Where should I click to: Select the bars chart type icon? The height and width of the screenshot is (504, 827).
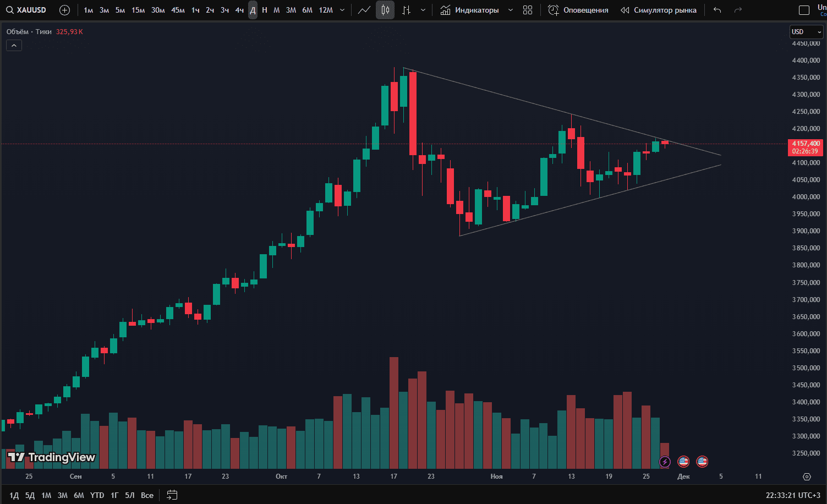point(407,10)
